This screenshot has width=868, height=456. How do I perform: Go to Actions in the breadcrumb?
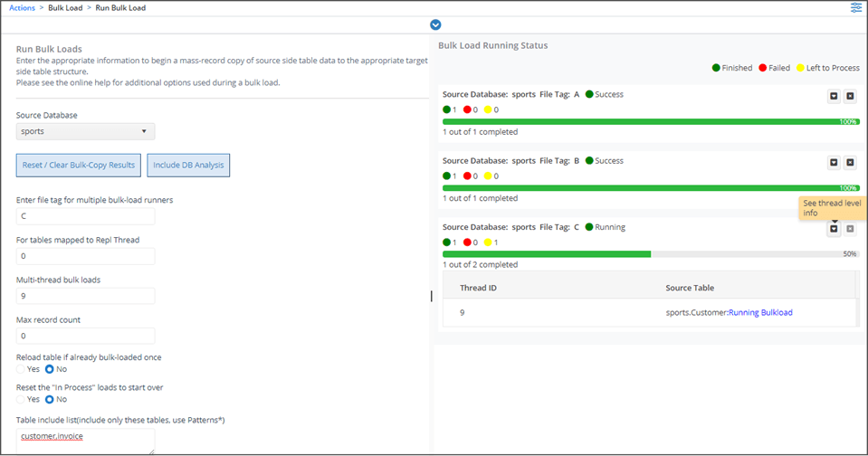click(x=23, y=8)
